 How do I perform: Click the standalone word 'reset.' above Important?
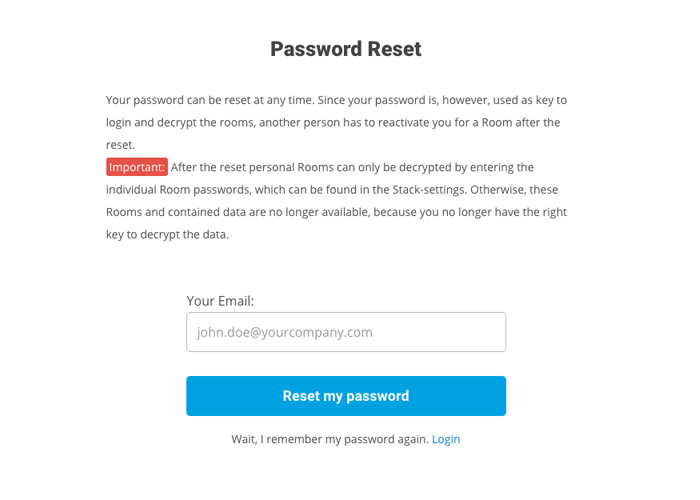pyautogui.click(x=120, y=144)
